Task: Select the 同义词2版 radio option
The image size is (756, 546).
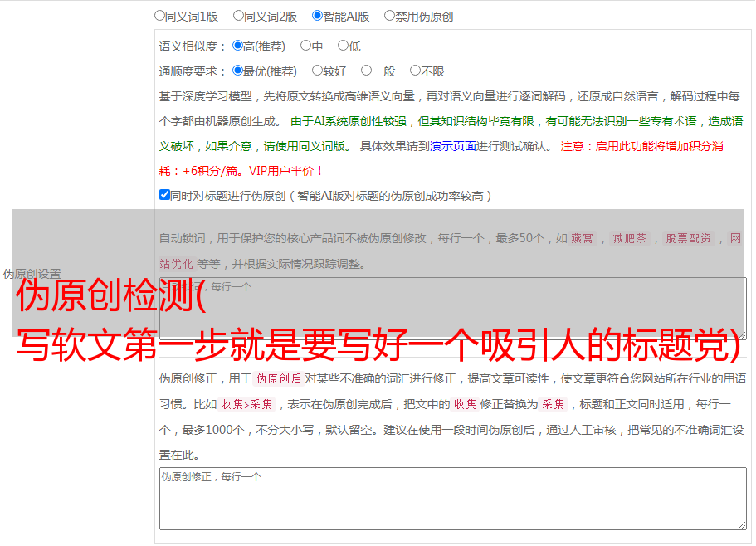Action: [238, 16]
